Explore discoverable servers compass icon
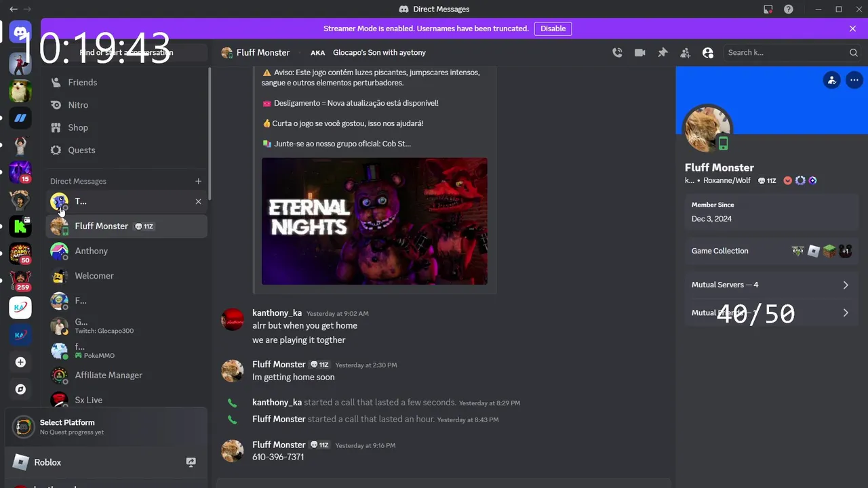The height and width of the screenshot is (488, 868). click(20, 389)
